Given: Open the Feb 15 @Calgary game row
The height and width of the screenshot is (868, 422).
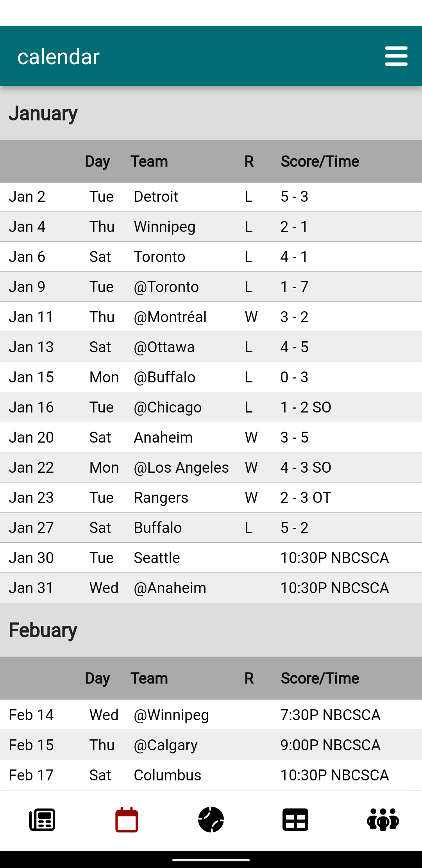Looking at the screenshot, I should click(211, 745).
